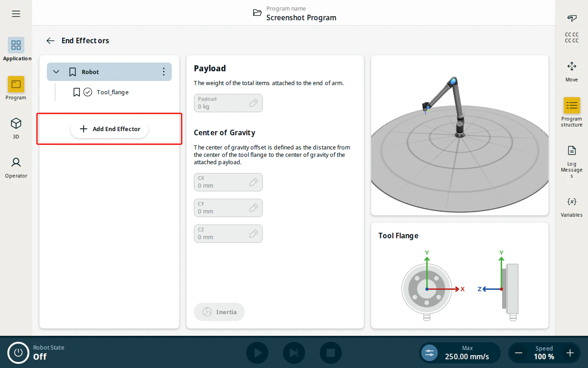
Task: Open the program folder icon
Action: click(257, 13)
